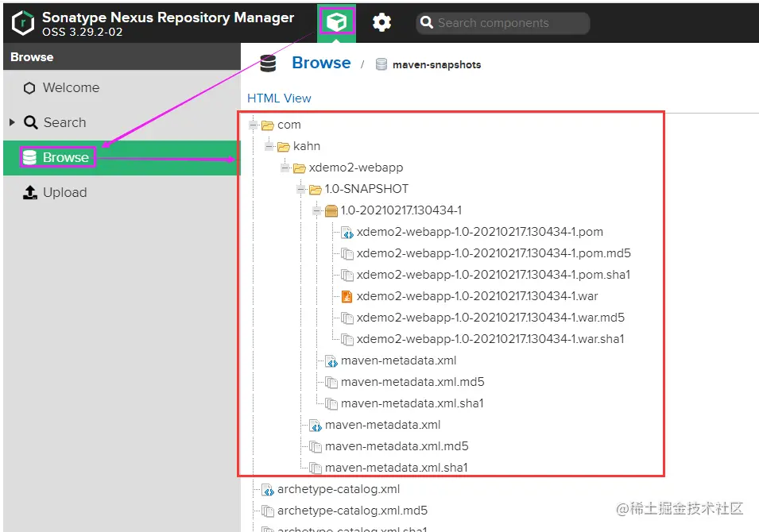Image resolution: width=759 pixels, height=532 pixels.
Task: Select Welcome in the sidebar
Action: [x=71, y=87]
